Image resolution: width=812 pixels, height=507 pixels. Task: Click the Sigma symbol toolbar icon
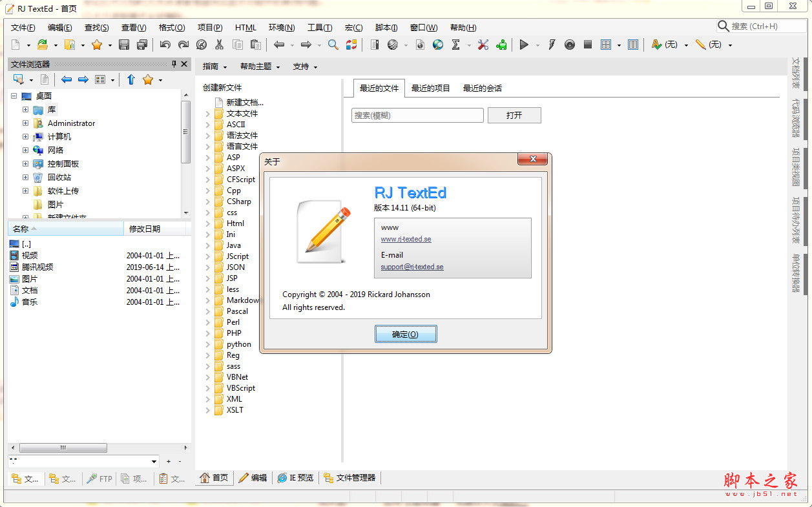pyautogui.click(x=455, y=45)
